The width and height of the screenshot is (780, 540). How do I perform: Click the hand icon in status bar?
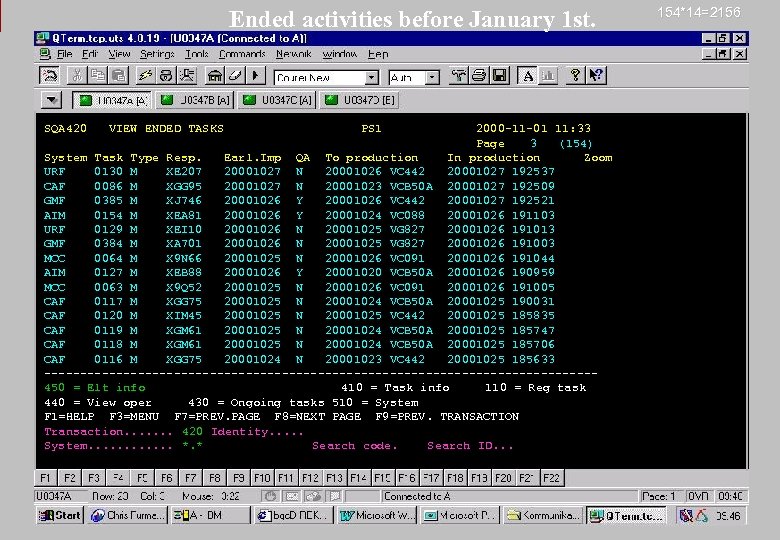coord(270,496)
